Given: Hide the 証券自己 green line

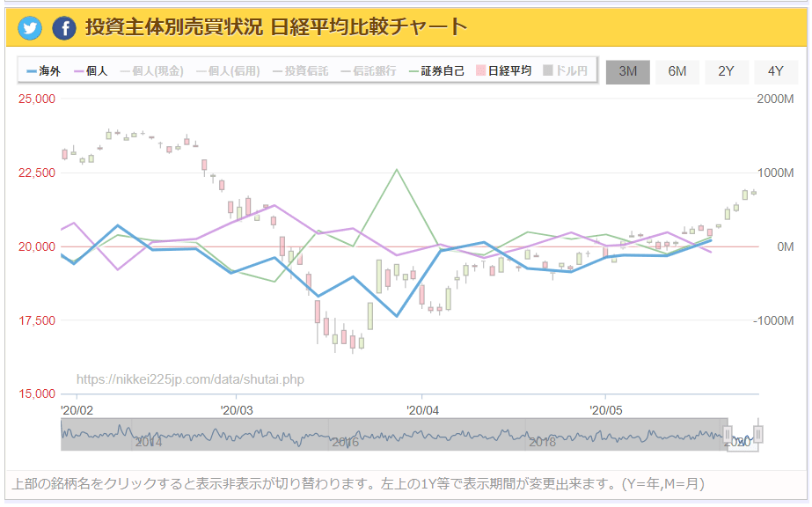Looking at the screenshot, I should click(437, 71).
